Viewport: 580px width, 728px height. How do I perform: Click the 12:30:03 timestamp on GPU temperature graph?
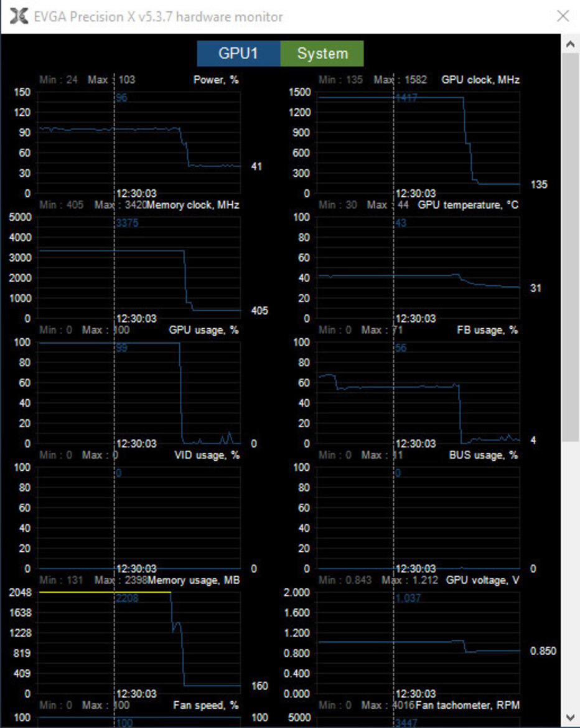click(416, 318)
